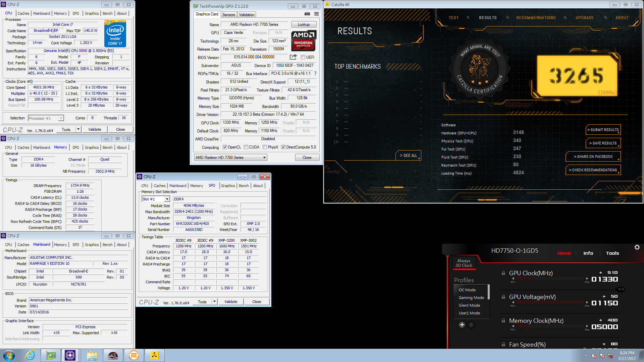
Task: Open the Processor #1 selection dropdown
Action: [x=46, y=118]
